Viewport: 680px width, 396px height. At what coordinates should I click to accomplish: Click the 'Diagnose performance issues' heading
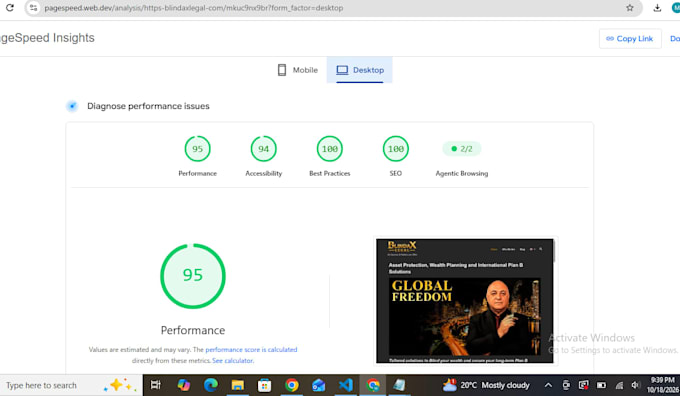pos(148,106)
